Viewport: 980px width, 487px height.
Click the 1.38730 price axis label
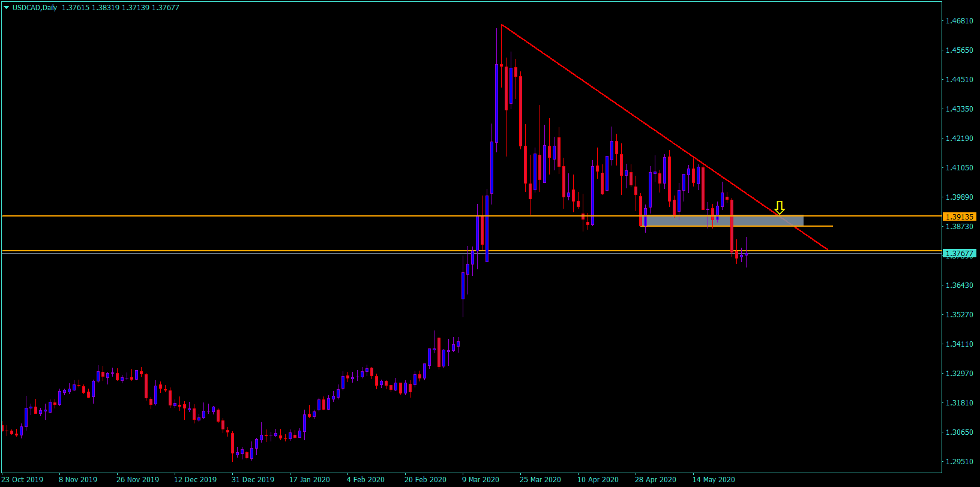(x=959, y=226)
